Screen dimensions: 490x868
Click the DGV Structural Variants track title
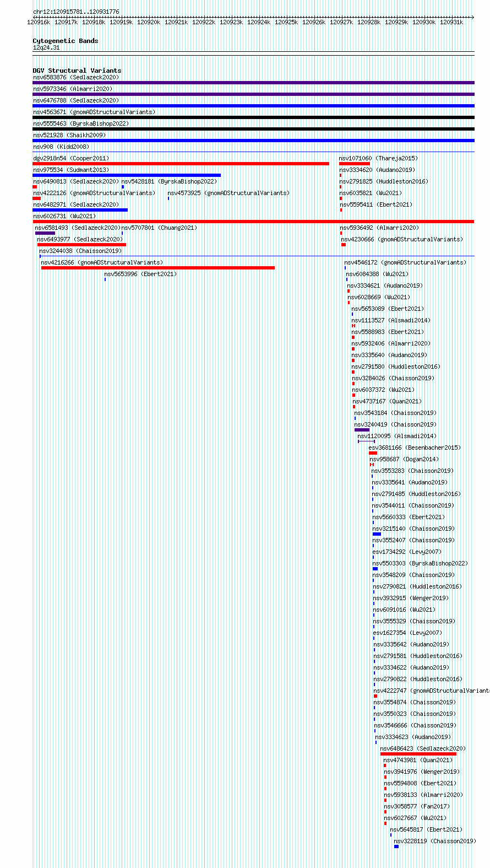point(77,71)
